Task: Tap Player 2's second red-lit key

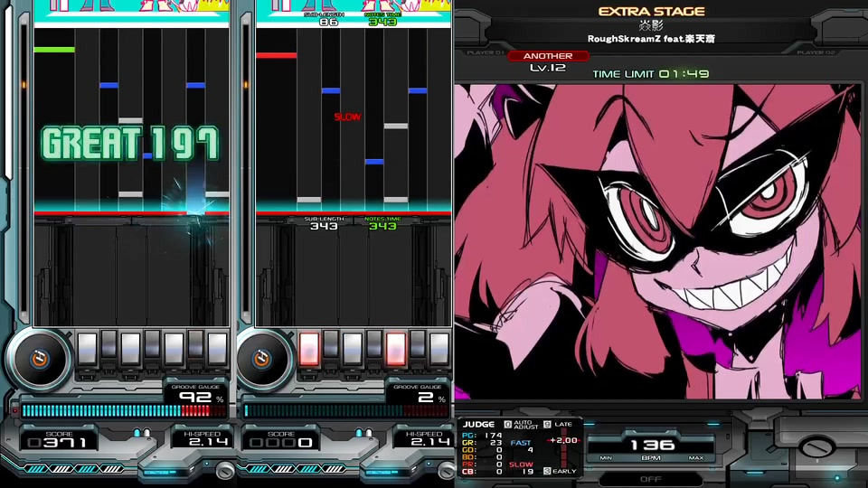Action: [x=396, y=349]
